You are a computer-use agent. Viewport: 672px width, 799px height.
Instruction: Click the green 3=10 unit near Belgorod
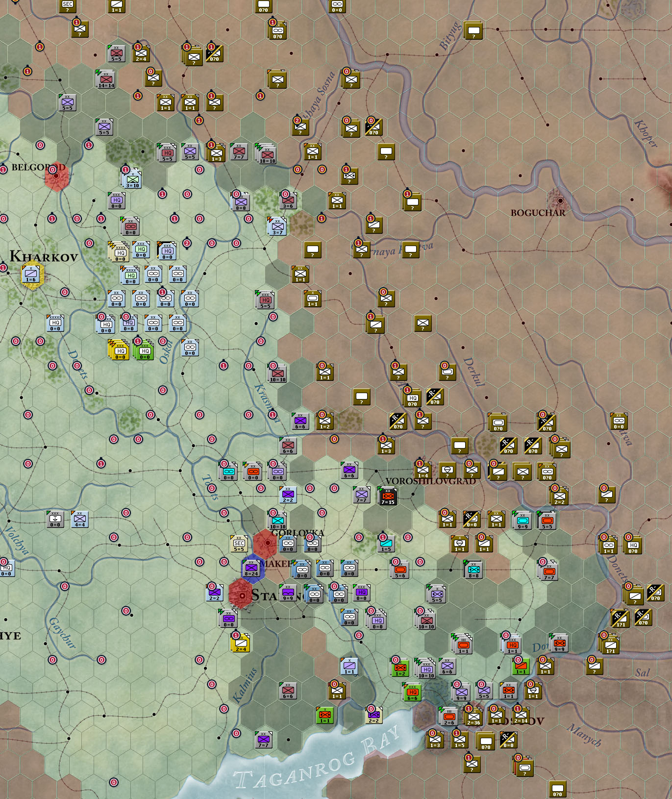pyautogui.click(x=133, y=179)
